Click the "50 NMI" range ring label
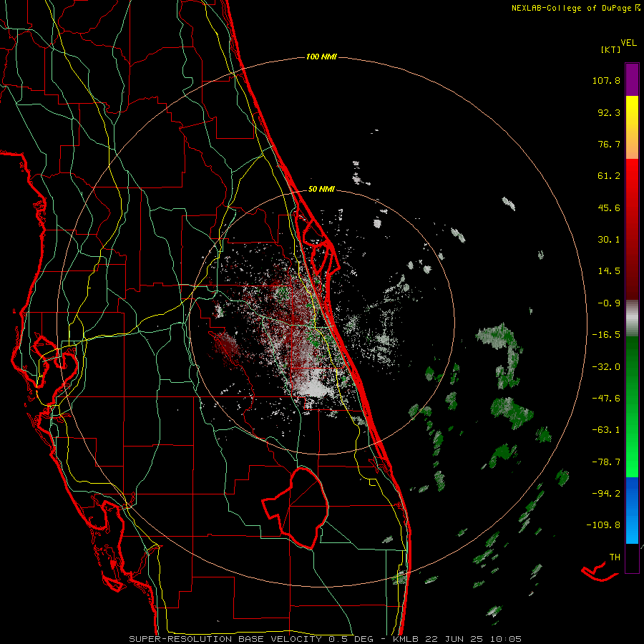Viewport: 644px width, 644px height. point(321,190)
